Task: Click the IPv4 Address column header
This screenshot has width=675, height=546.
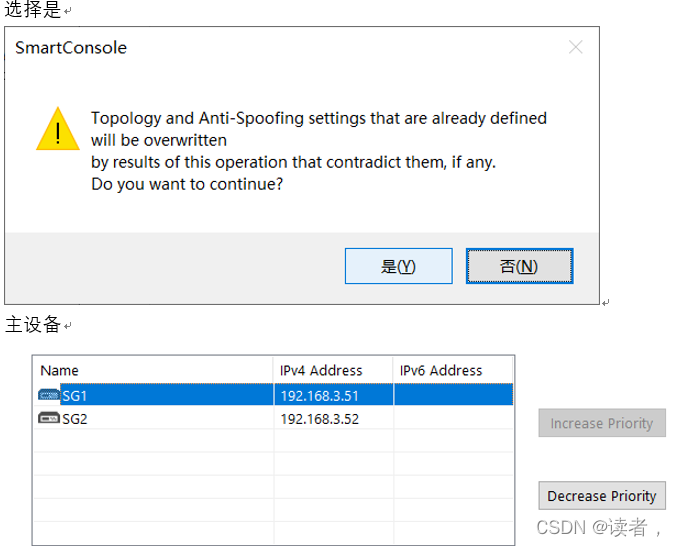Action: point(334,370)
